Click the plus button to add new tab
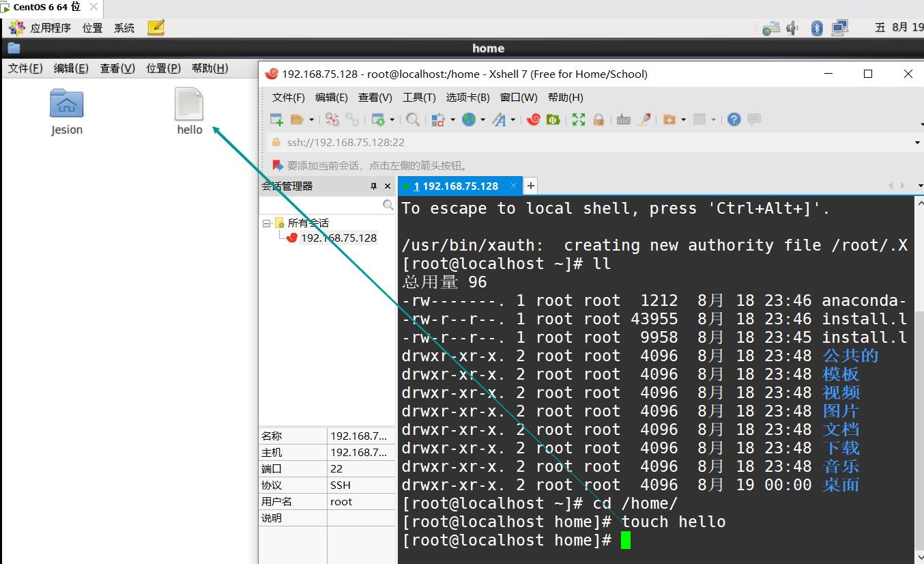The image size is (924, 564). click(x=530, y=186)
